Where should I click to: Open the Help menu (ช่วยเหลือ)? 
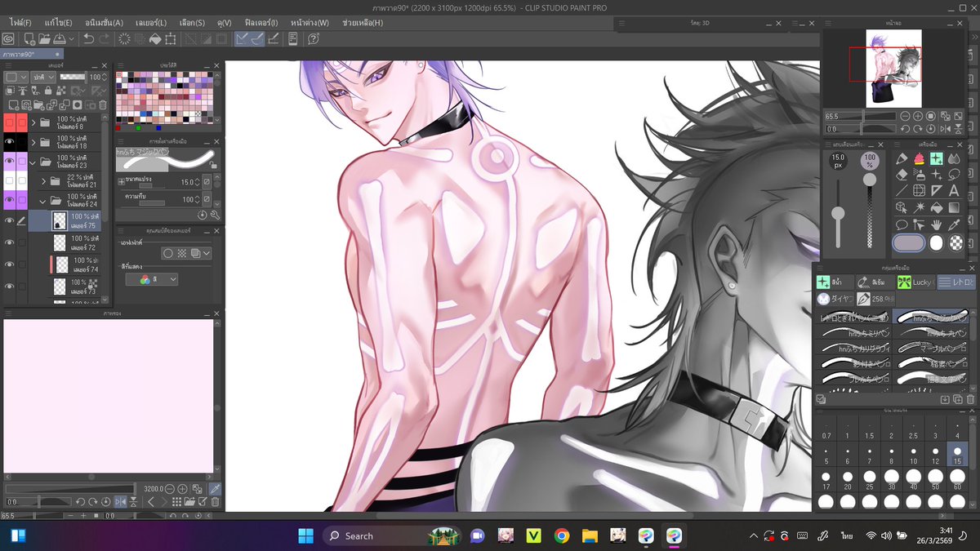(x=363, y=23)
